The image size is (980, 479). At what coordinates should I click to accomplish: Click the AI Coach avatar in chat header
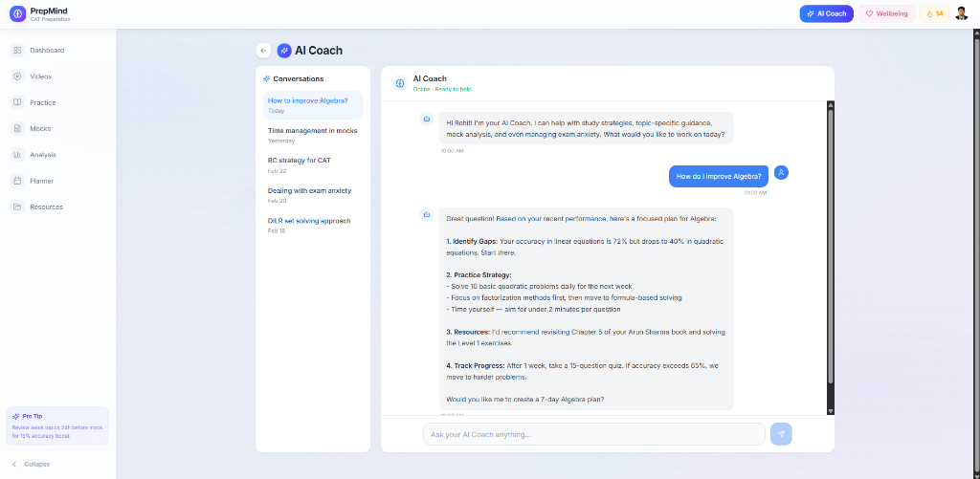[x=400, y=83]
